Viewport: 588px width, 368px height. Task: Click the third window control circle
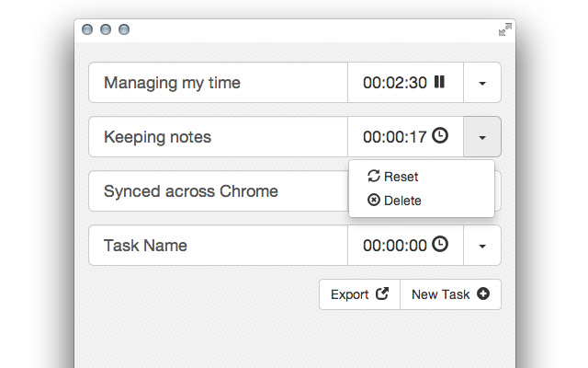(x=124, y=29)
